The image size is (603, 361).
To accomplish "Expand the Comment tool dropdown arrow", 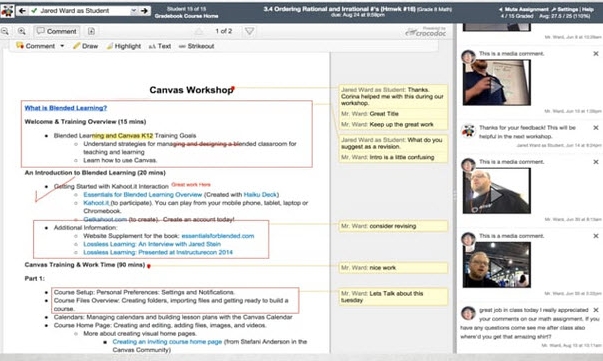I will (x=62, y=46).
